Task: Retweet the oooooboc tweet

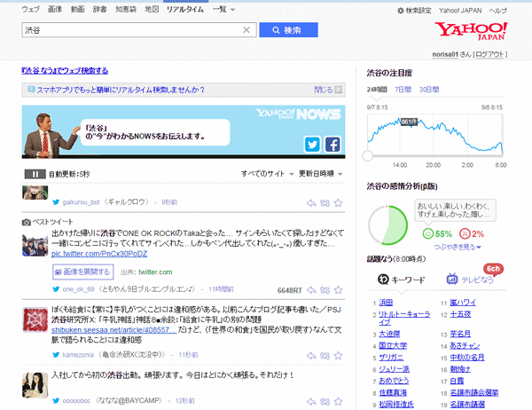Action: (325, 402)
